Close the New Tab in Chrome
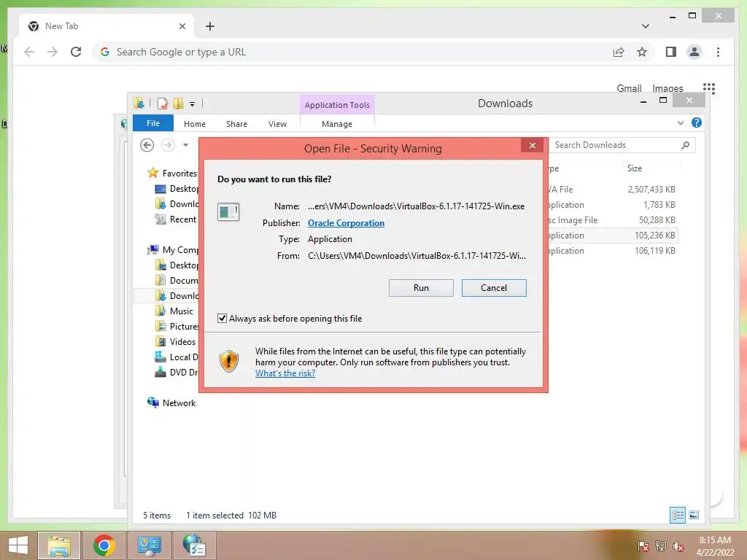Image resolution: width=747 pixels, height=560 pixels. 182,26
